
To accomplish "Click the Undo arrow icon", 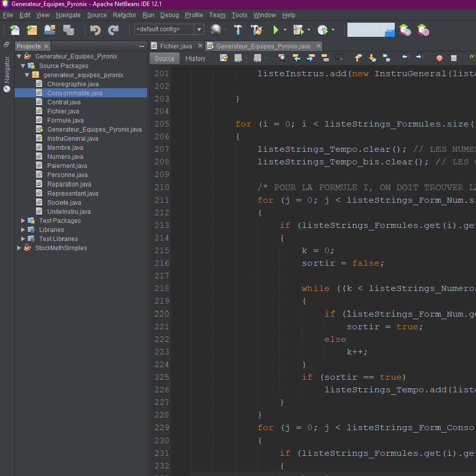I will (95, 30).
